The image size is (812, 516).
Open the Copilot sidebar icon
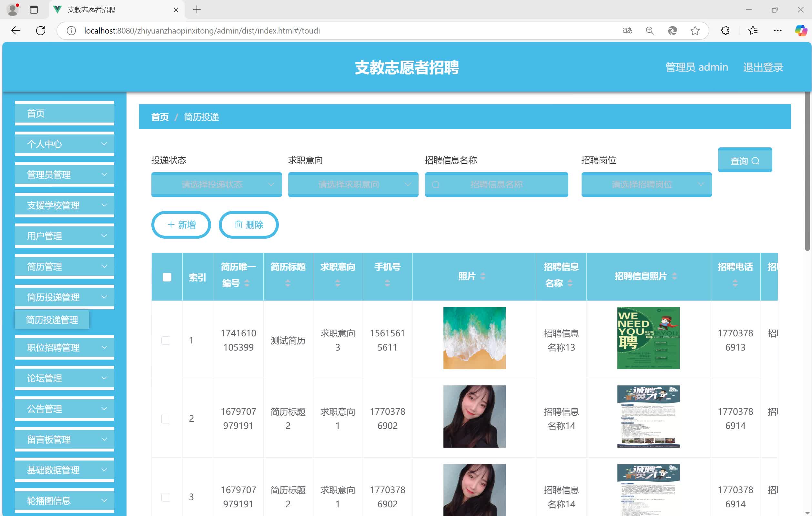coord(801,31)
